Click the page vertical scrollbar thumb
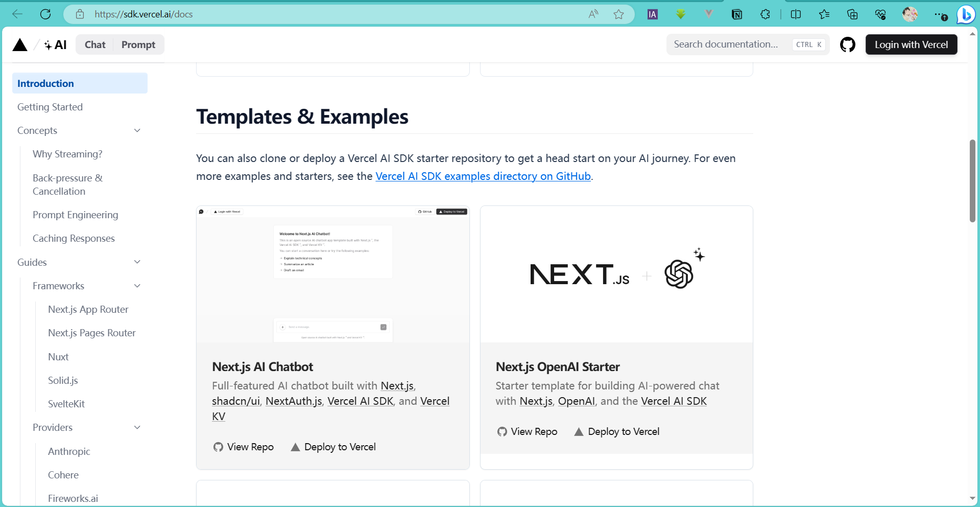Screen dimensions: 980x507 tap(972, 181)
